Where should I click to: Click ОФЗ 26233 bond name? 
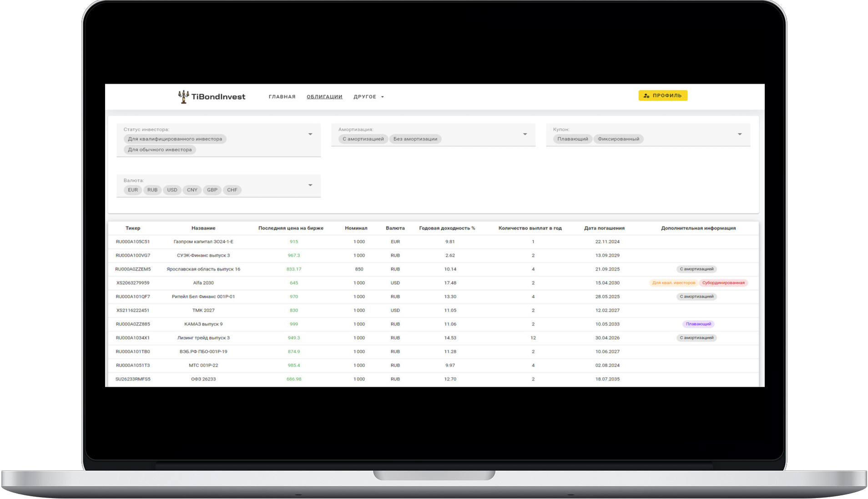(203, 379)
